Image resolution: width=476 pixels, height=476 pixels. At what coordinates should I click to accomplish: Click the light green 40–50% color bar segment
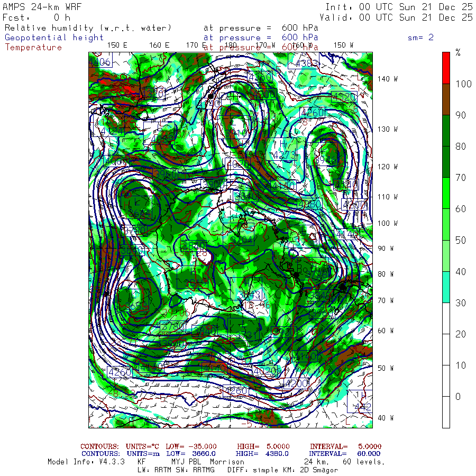446,256
